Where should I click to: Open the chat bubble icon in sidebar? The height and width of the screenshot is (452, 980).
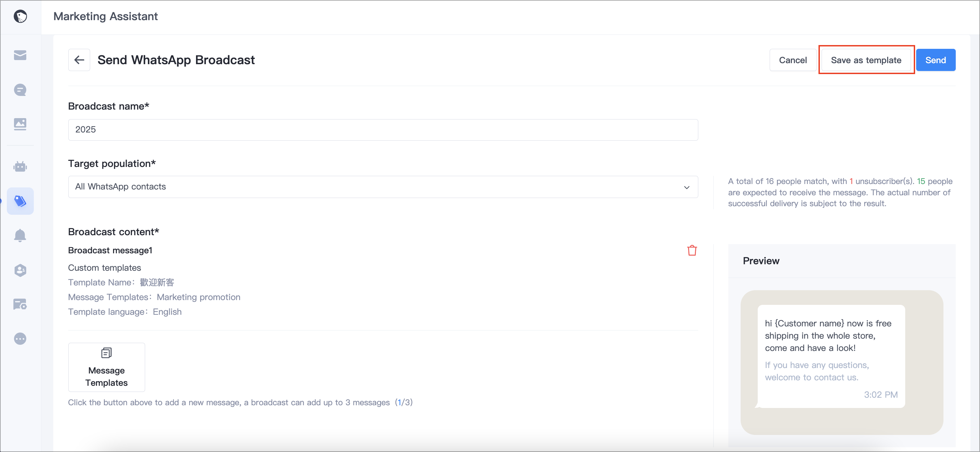(20, 90)
